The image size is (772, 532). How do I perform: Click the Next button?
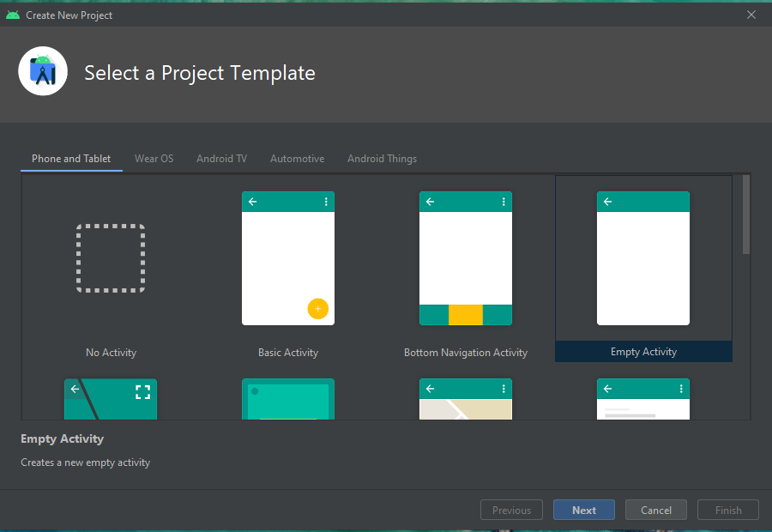584,510
